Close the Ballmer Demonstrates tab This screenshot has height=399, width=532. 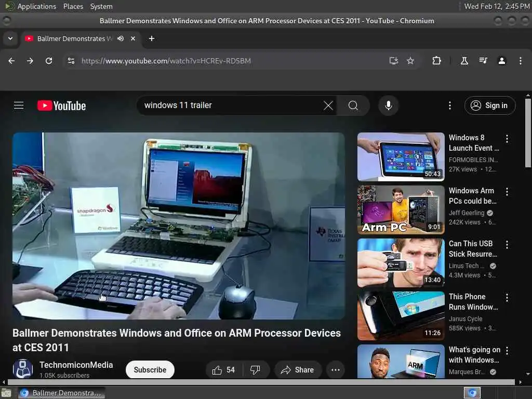point(133,38)
